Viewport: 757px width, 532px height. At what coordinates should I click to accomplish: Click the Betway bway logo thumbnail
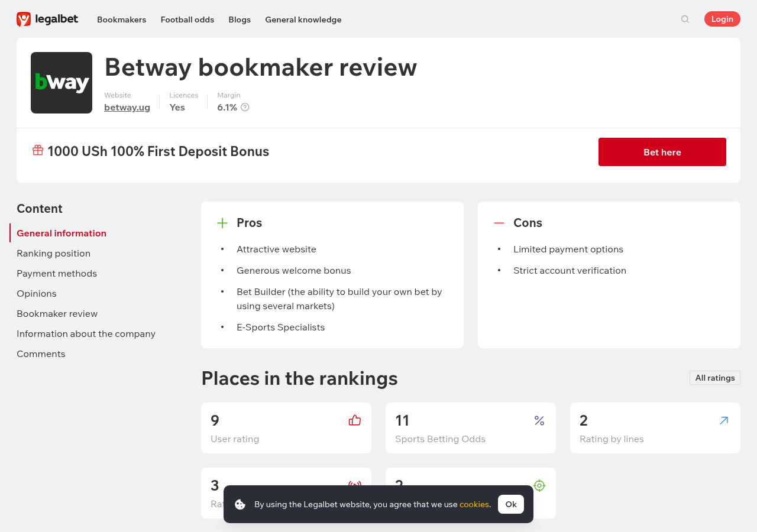point(62,83)
